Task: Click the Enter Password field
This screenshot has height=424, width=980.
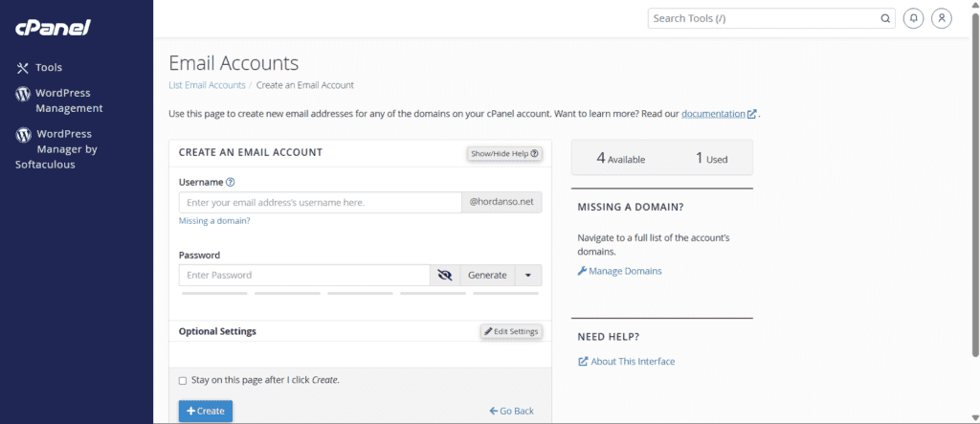Action: (303, 275)
